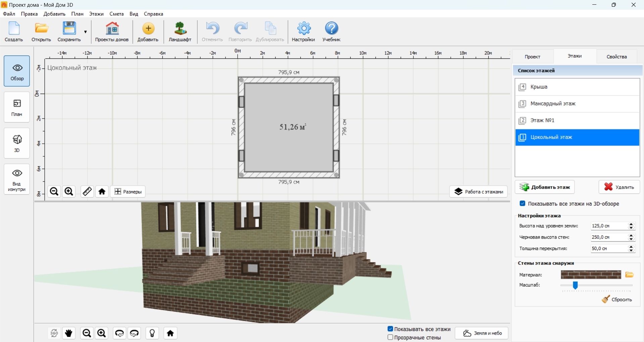
Task: Click Толщина перекрытия field
Action: coord(609,249)
